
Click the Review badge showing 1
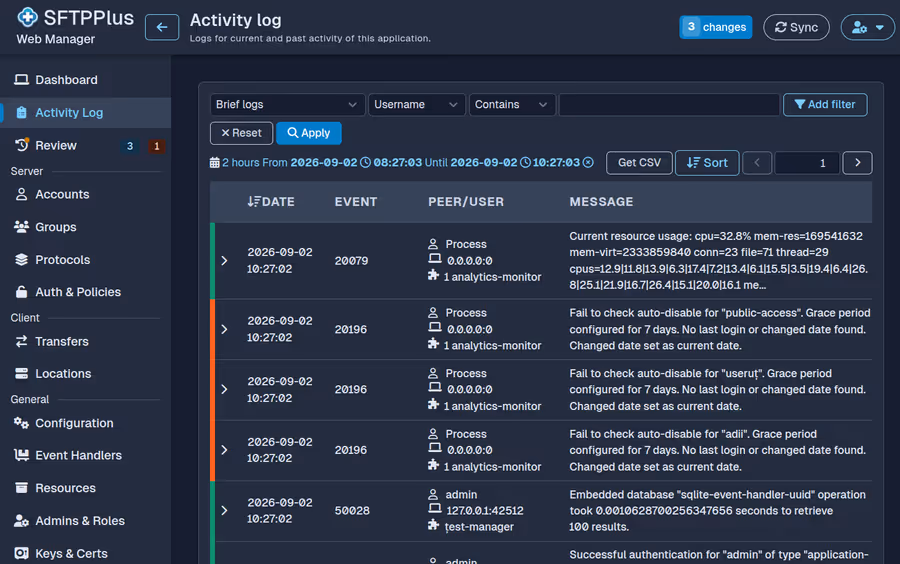click(x=156, y=146)
